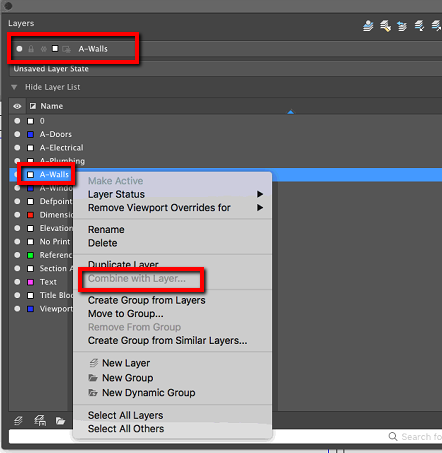Click the New Group folder icon at bottom
The image size is (442, 453).
(60, 421)
